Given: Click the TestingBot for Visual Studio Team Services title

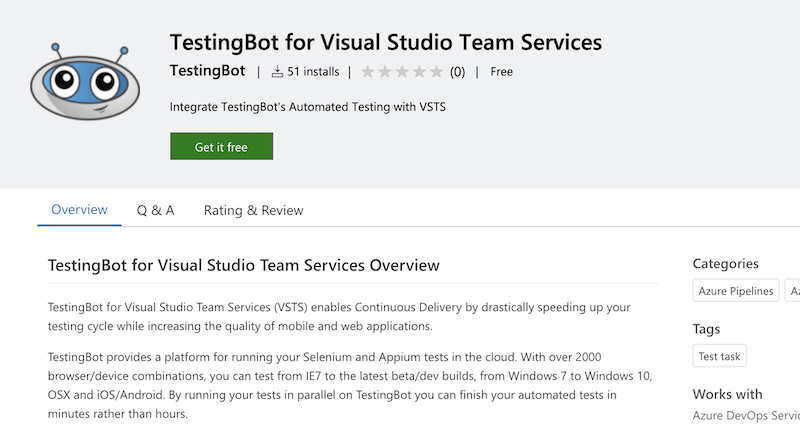Looking at the screenshot, I should point(386,42).
